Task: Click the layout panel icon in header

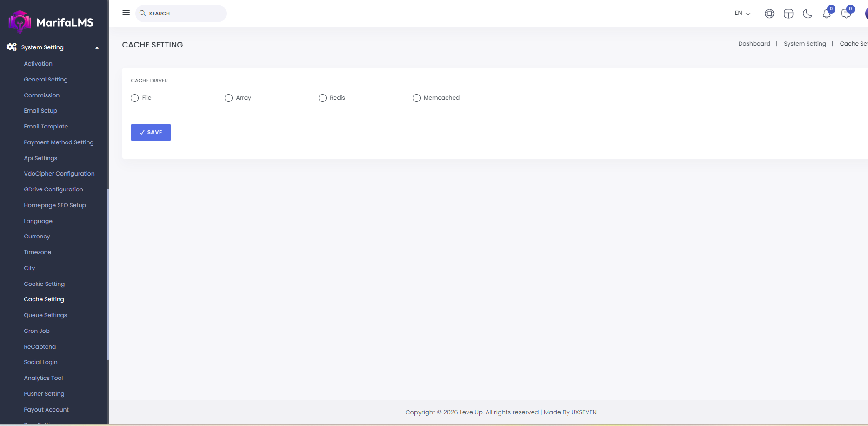Action: (788, 14)
